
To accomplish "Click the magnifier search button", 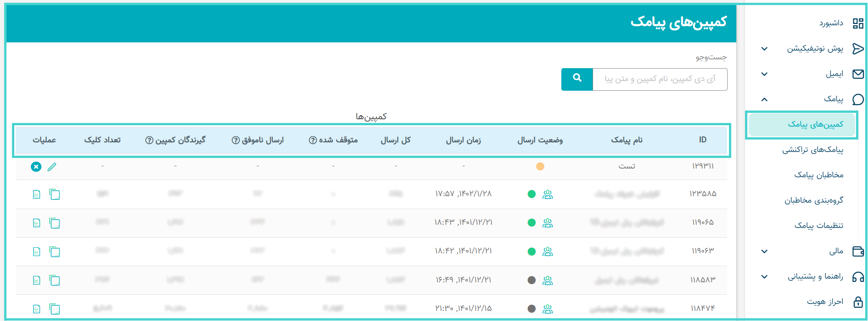I will (577, 79).
